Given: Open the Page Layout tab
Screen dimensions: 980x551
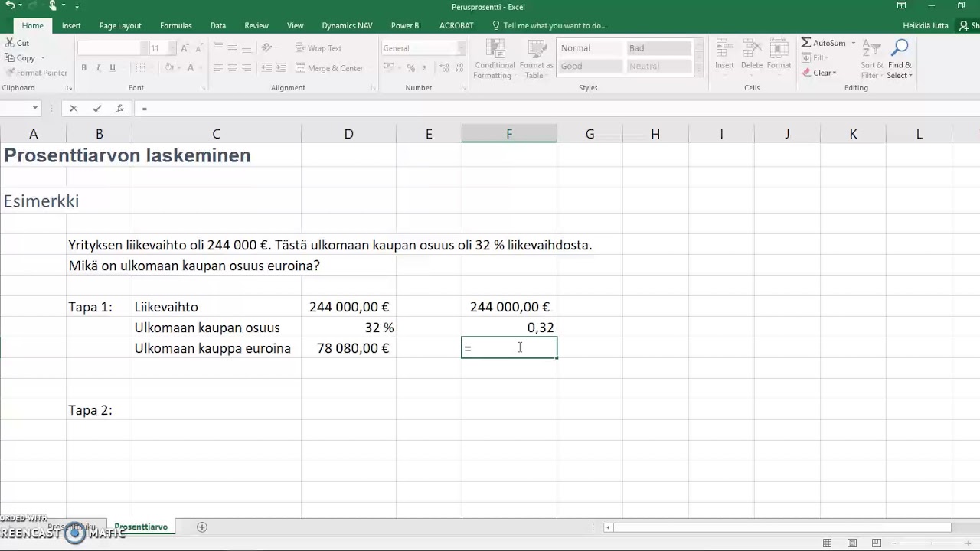Looking at the screenshot, I should tap(120, 25).
